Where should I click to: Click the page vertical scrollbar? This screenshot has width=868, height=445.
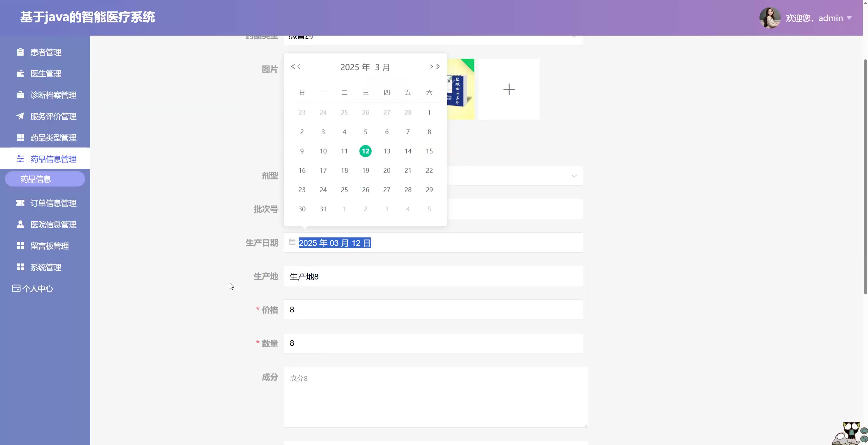pyautogui.click(x=865, y=176)
